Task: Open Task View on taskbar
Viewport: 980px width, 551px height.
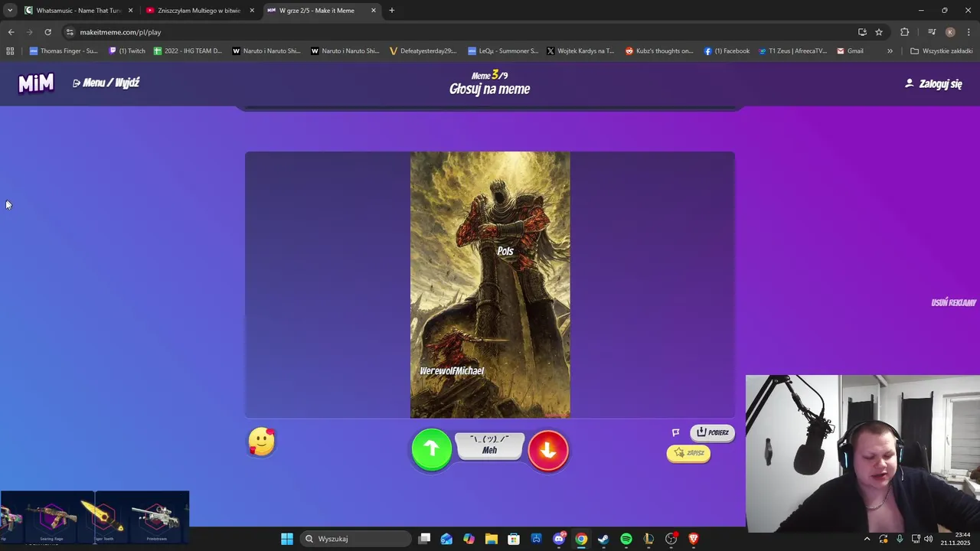Action: 425,539
